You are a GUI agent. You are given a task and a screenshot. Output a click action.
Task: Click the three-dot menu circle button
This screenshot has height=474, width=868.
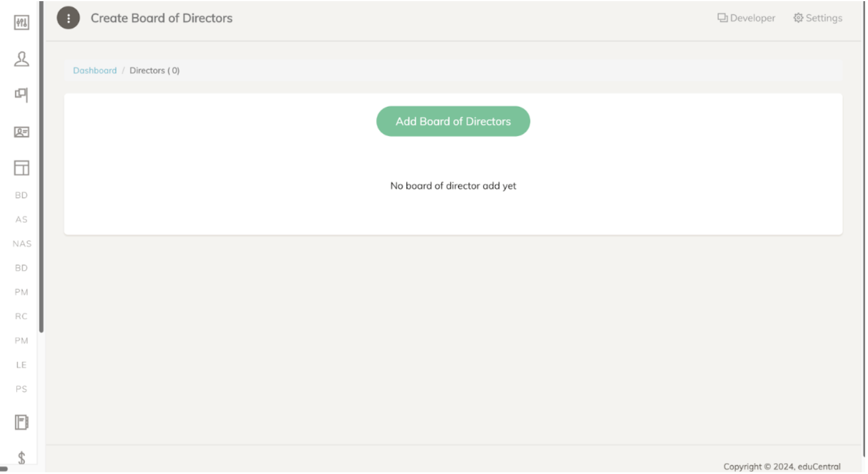point(68,18)
